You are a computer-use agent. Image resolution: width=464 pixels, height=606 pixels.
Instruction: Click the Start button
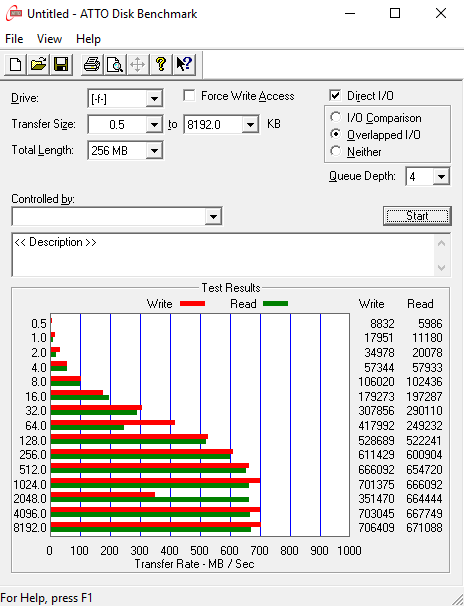417,216
